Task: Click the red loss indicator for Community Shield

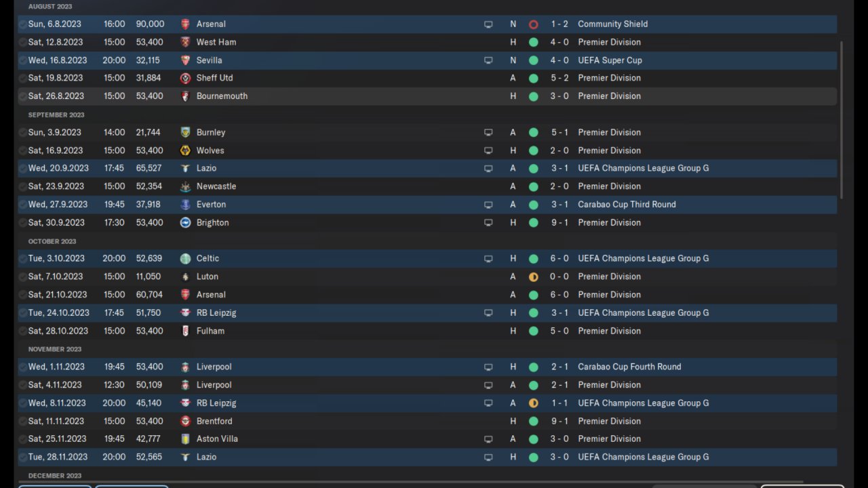Action: click(533, 24)
